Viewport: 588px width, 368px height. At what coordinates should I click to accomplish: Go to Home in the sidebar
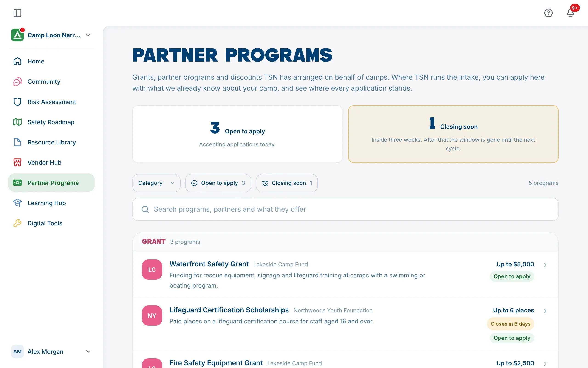click(51, 61)
